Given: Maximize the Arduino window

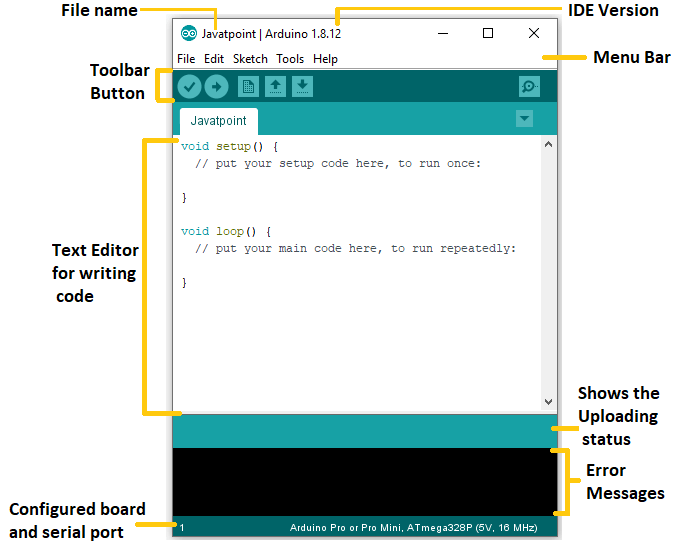Looking at the screenshot, I should 488,33.
